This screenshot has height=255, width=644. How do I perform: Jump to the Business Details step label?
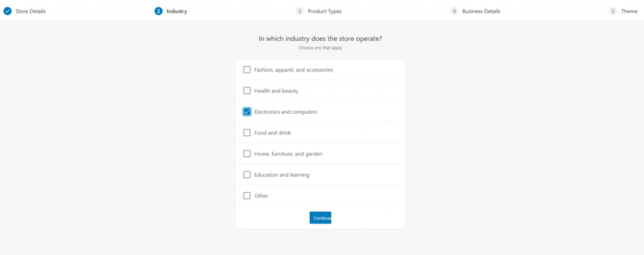481,11
